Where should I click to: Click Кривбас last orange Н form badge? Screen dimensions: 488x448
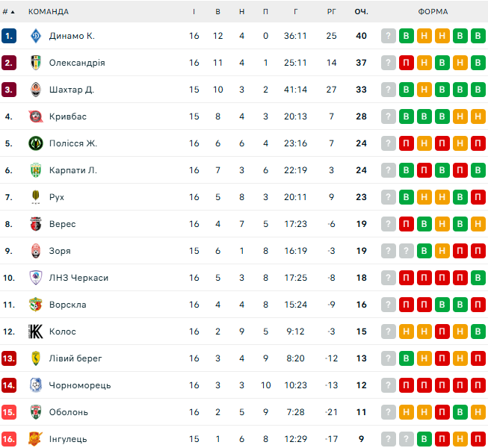pyautogui.click(x=478, y=116)
